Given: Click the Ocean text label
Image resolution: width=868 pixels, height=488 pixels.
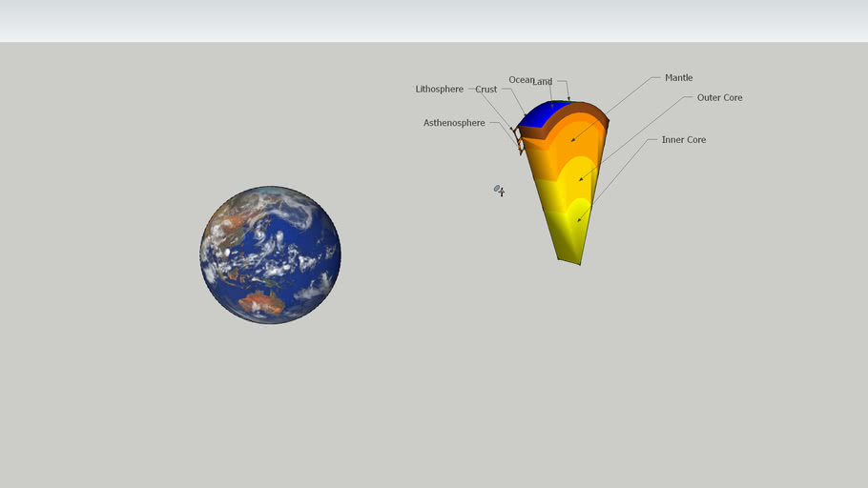Looking at the screenshot, I should click(520, 80).
